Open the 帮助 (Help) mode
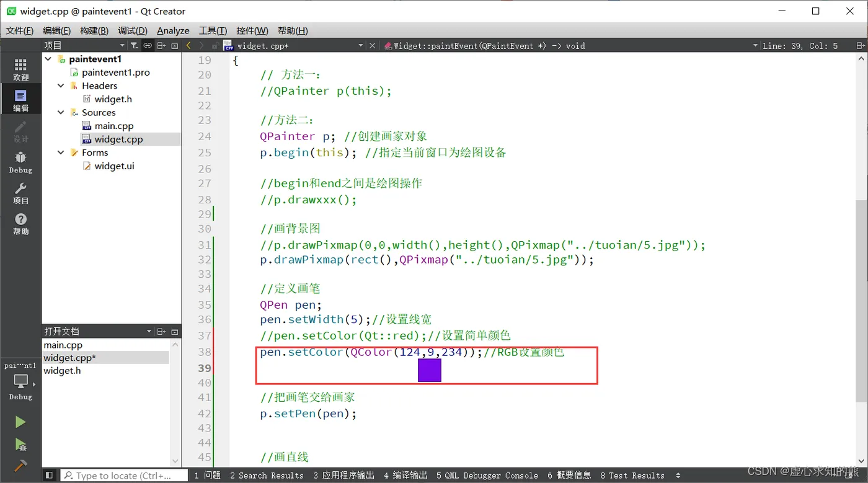This screenshot has width=868, height=483. pos(20,221)
